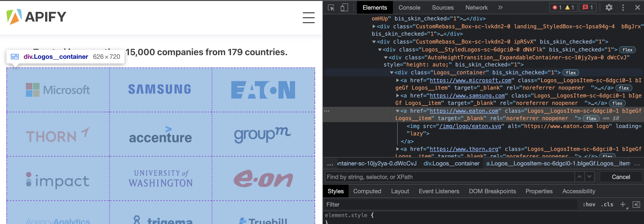Toggle :hov element state panel

589,205
